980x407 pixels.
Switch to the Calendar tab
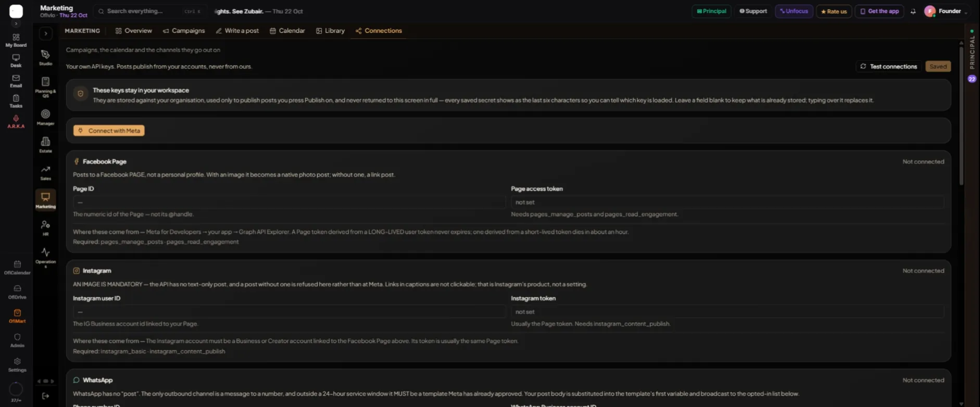point(287,31)
